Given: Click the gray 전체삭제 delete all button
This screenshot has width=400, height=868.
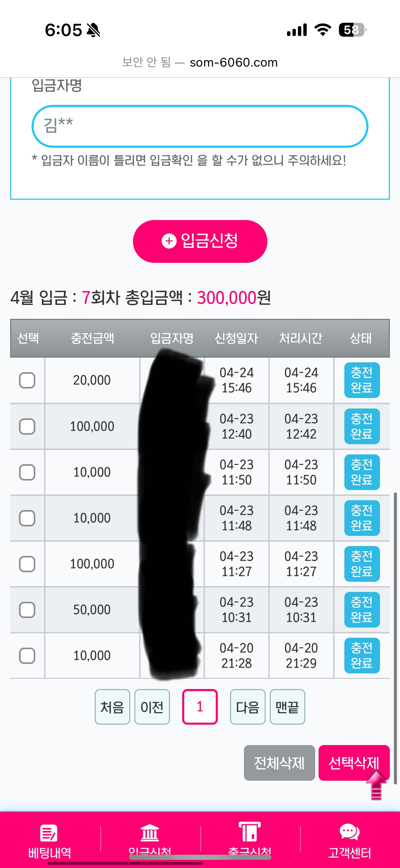Looking at the screenshot, I should tap(279, 763).
